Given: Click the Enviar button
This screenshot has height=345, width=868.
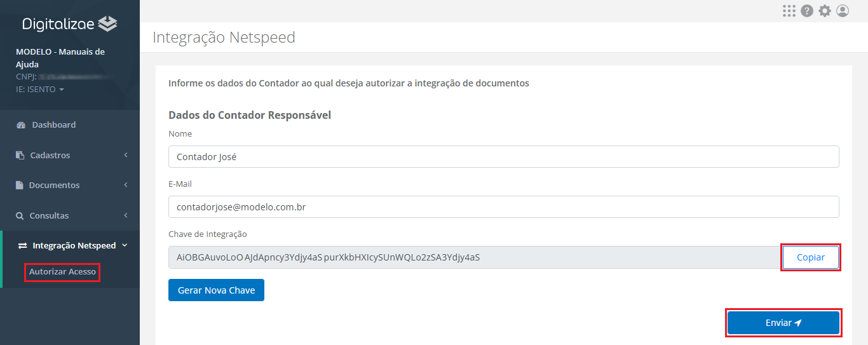Looking at the screenshot, I should pos(783,323).
